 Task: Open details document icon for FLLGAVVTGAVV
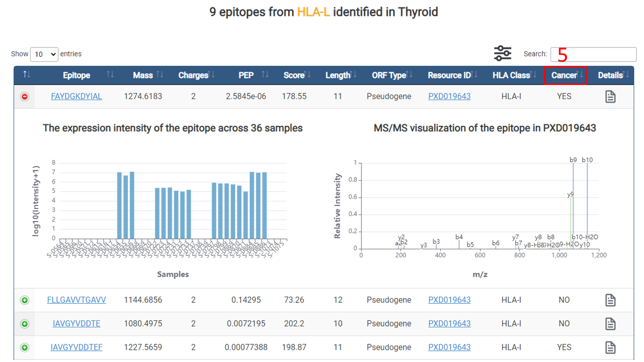pyautogui.click(x=610, y=300)
